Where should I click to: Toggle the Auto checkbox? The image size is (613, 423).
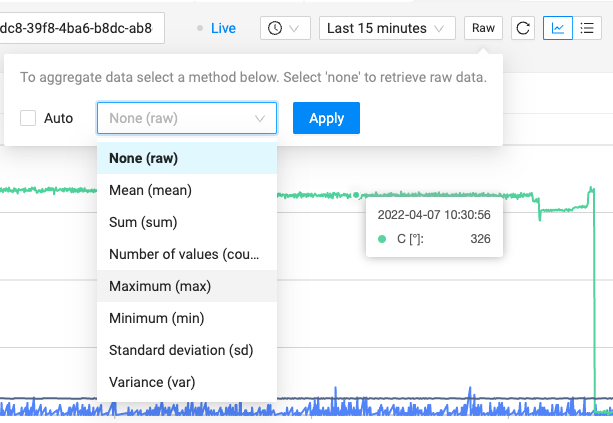[28, 118]
